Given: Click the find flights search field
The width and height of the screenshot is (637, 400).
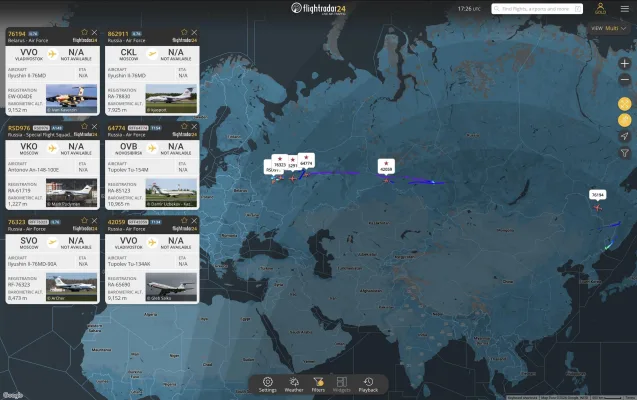Looking at the screenshot, I should click(x=537, y=9).
